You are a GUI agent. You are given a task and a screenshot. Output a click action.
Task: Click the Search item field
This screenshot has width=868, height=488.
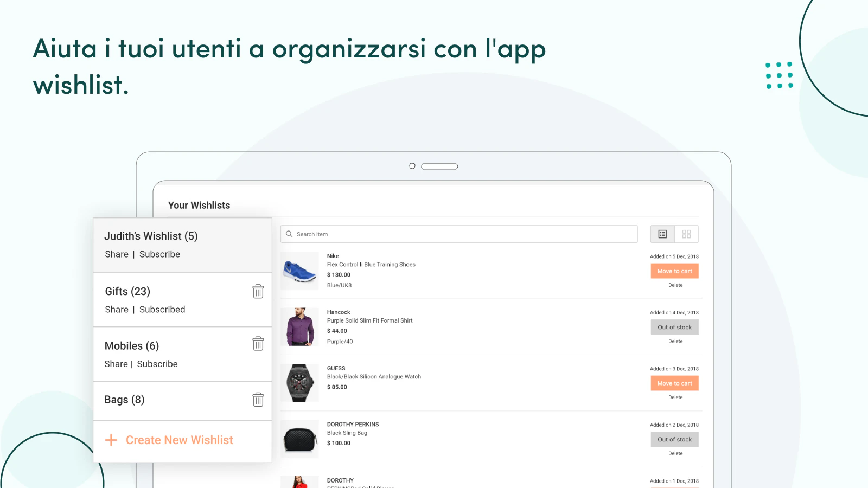pos(459,234)
